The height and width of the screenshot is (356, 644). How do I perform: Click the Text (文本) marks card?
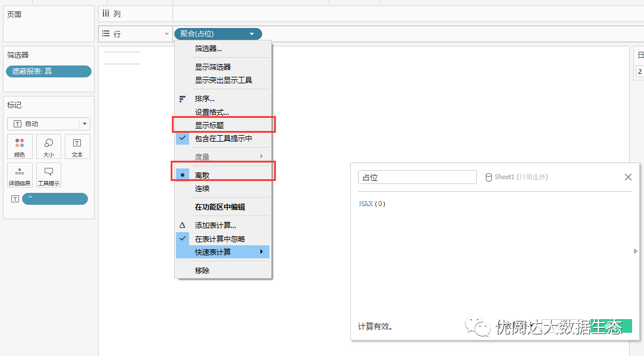77,146
